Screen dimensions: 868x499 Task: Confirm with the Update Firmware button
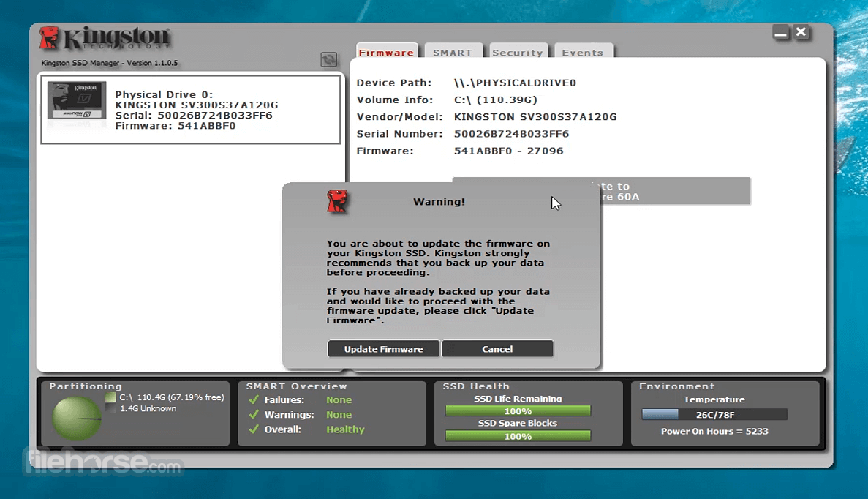(384, 349)
